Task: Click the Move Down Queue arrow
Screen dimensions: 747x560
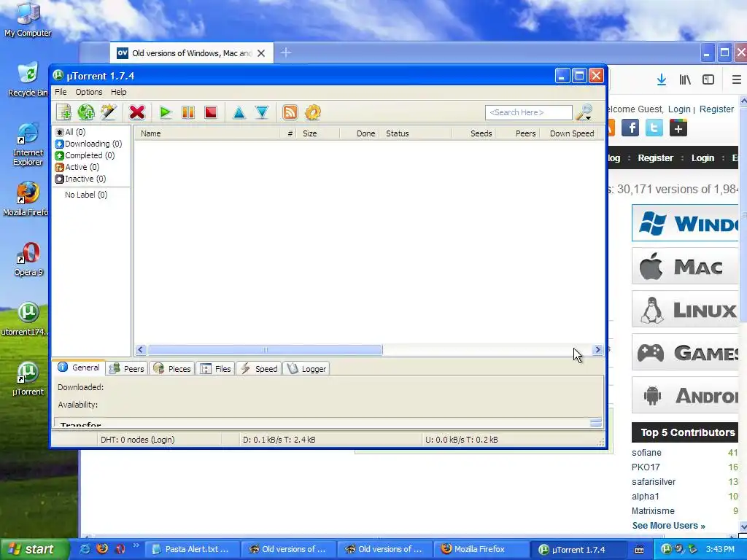Action: click(262, 112)
